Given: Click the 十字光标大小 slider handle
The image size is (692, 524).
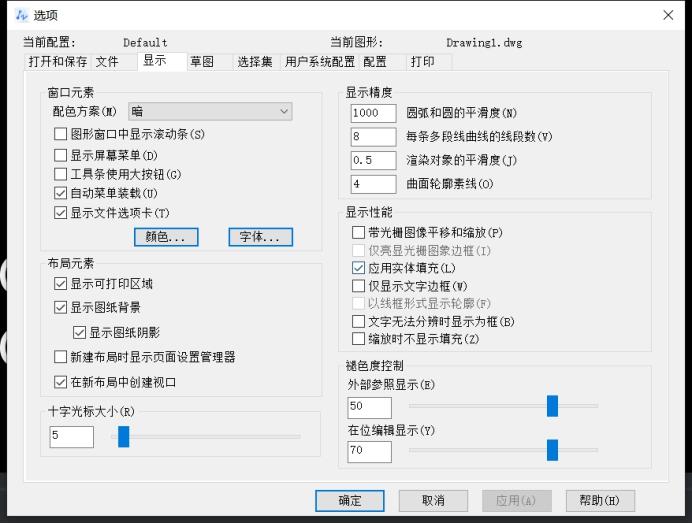Looking at the screenshot, I should tap(124, 437).
